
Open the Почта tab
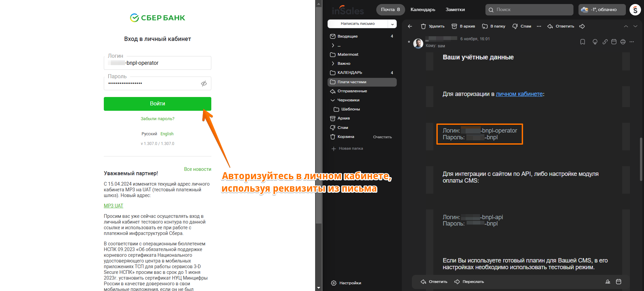pos(390,10)
